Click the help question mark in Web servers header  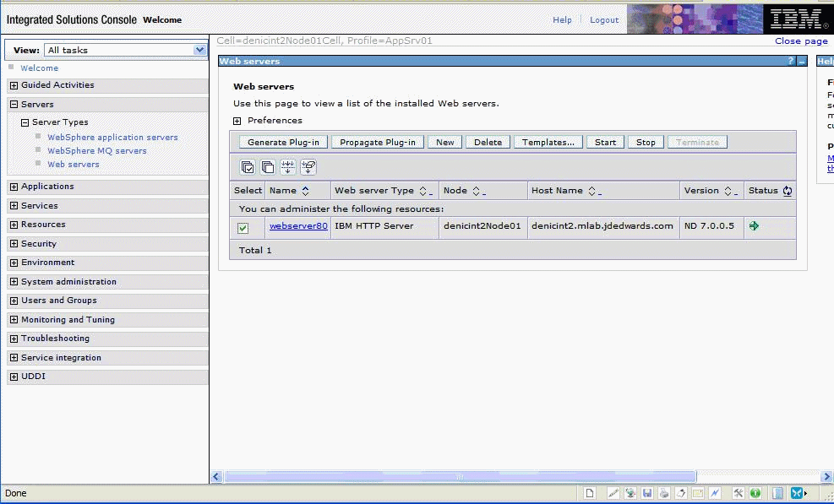pos(791,62)
